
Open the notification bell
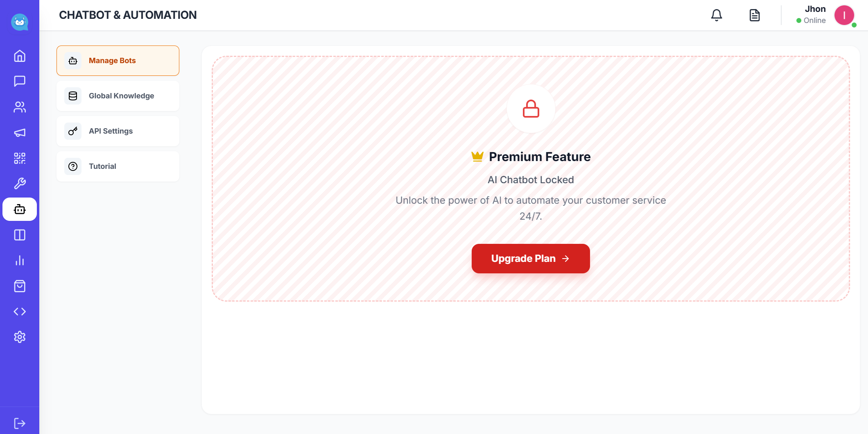[717, 15]
